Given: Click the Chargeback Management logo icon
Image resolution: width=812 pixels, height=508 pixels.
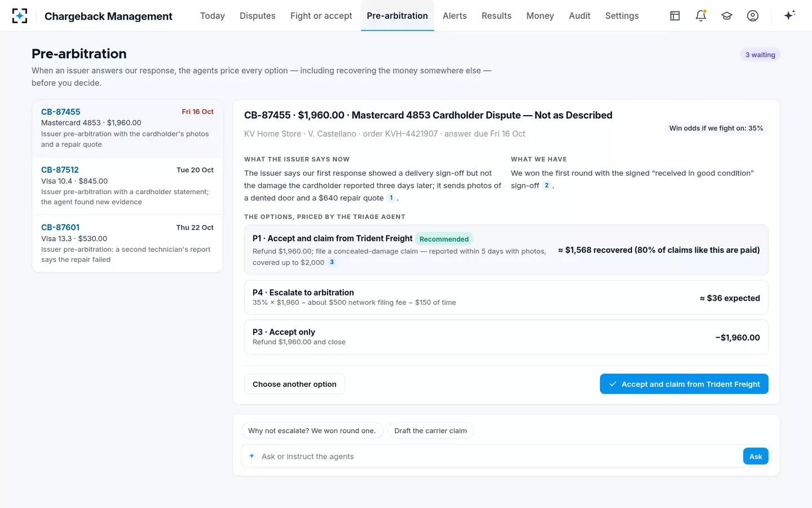Looking at the screenshot, I should [20, 16].
